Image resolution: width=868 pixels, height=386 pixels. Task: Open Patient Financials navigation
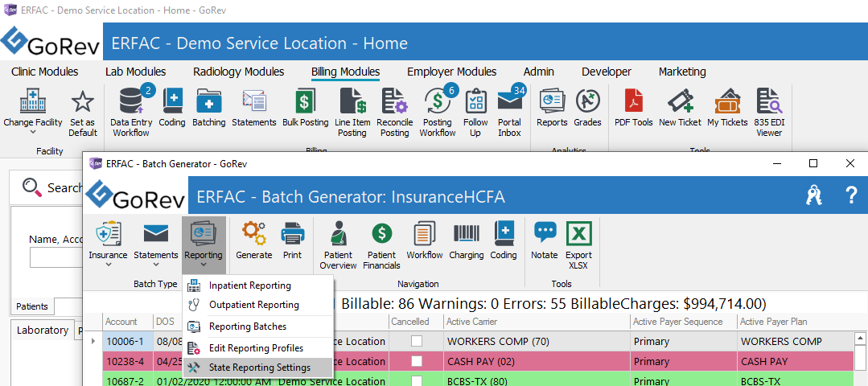(x=381, y=245)
